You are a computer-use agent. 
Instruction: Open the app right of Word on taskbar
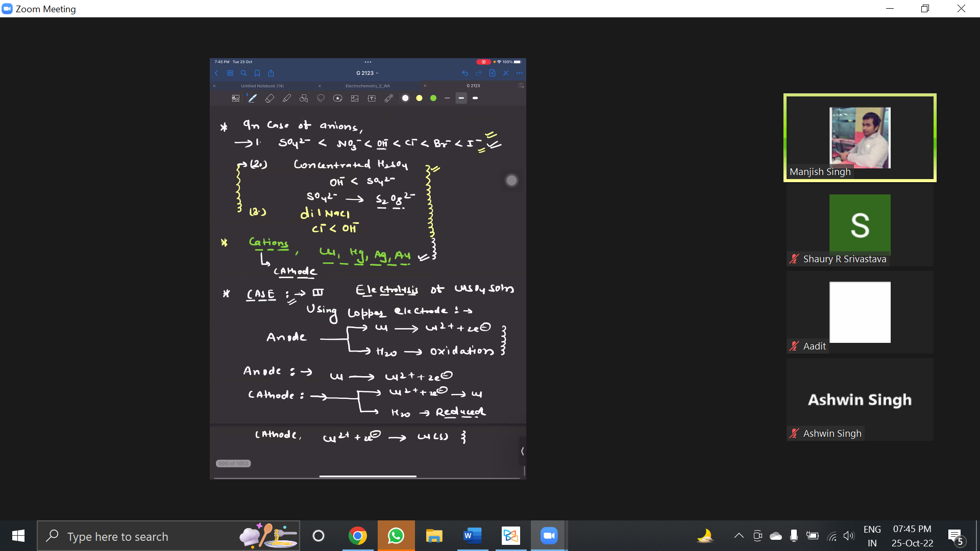point(511,536)
